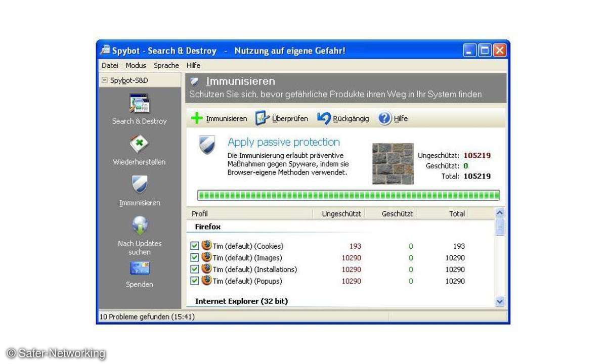Click the list scrollbar down arrow
The image size is (607, 364).
pyautogui.click(x=500, y=301)
